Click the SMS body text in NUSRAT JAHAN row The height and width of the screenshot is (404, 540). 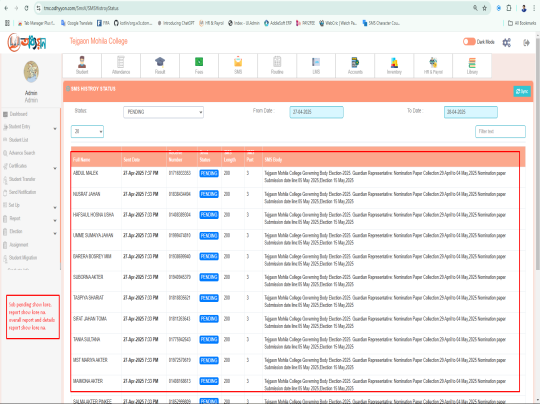385,198
